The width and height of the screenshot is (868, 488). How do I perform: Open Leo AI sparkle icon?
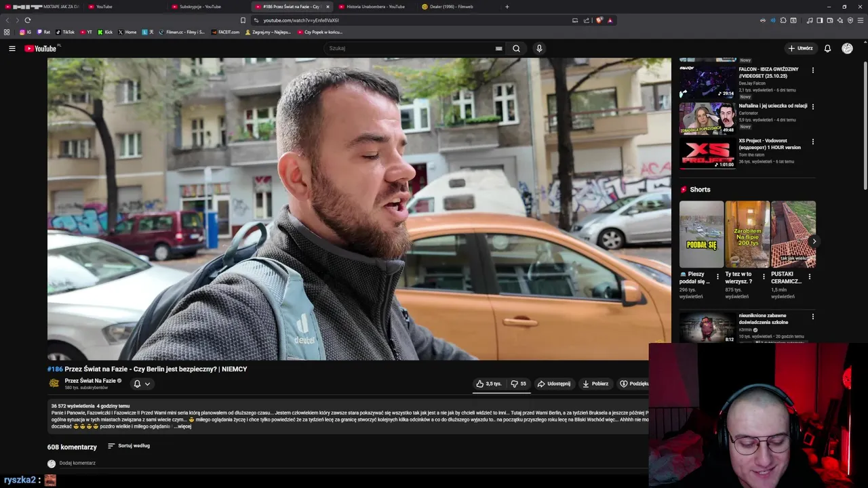(840, 20)
